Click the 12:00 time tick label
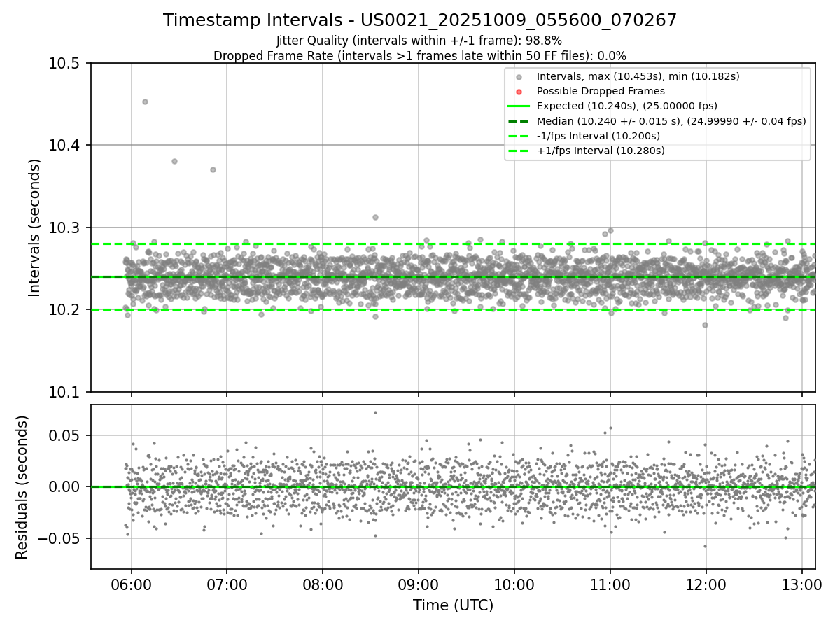The image size is (840, 630). pos(706,584)
